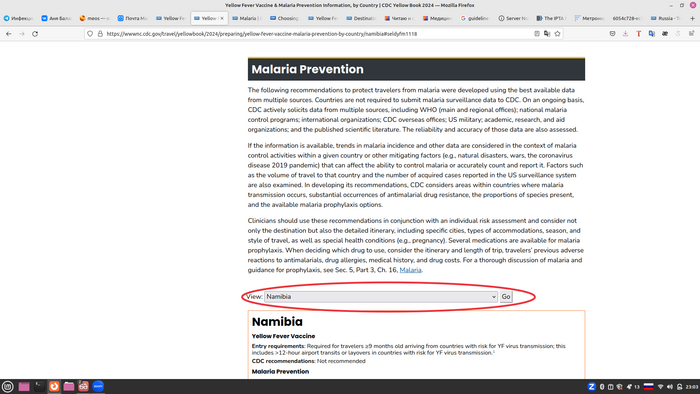Reload the current page
Image resolution: width=700 pixels, height=394 pixels.
(x=35, y=34)
